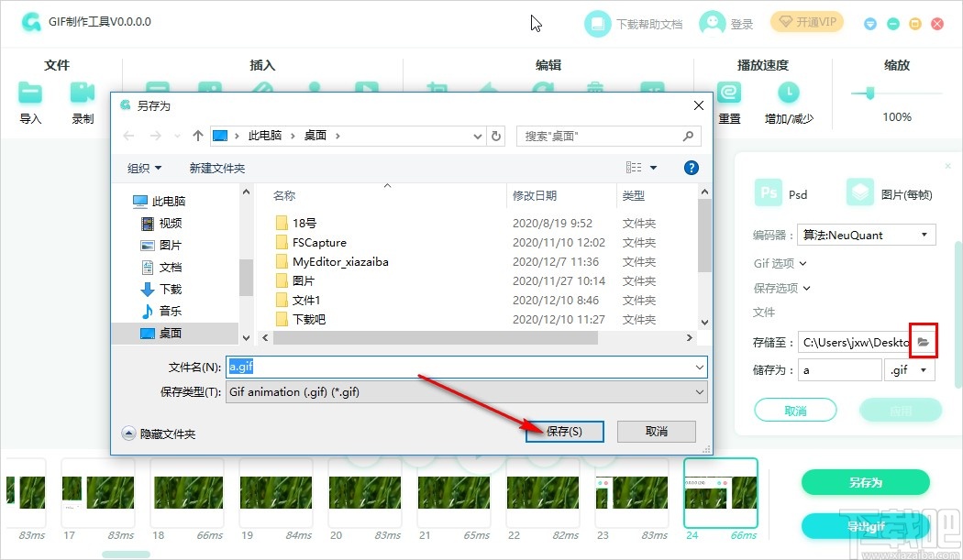Click the download help document icon
Viewport: 963px width, 560px height.
click(598, 23)
